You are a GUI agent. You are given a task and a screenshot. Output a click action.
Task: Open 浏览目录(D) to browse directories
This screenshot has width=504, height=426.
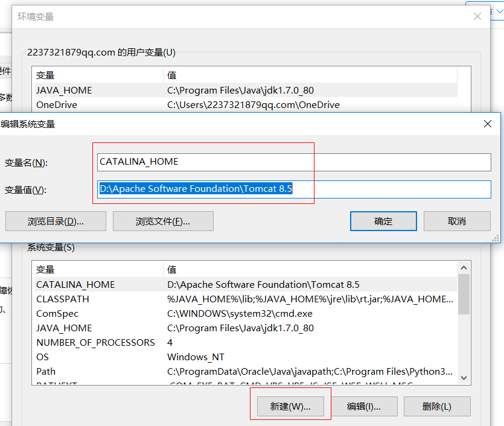(x=55, y=221)
